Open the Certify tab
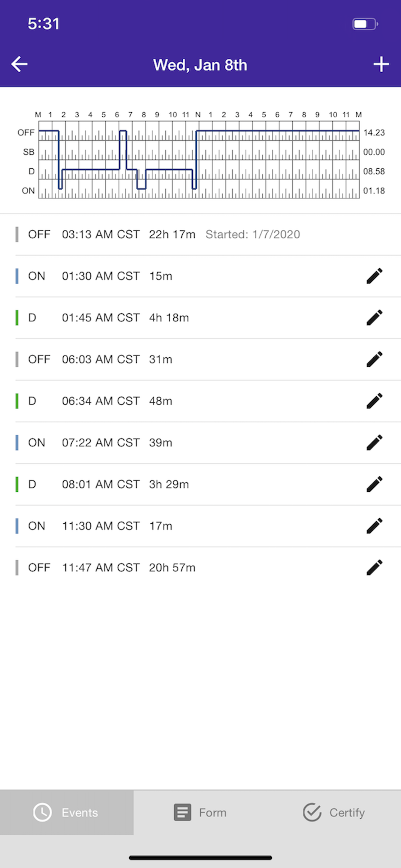The height and width of the screenshot is (868, 401). point(334,812)
